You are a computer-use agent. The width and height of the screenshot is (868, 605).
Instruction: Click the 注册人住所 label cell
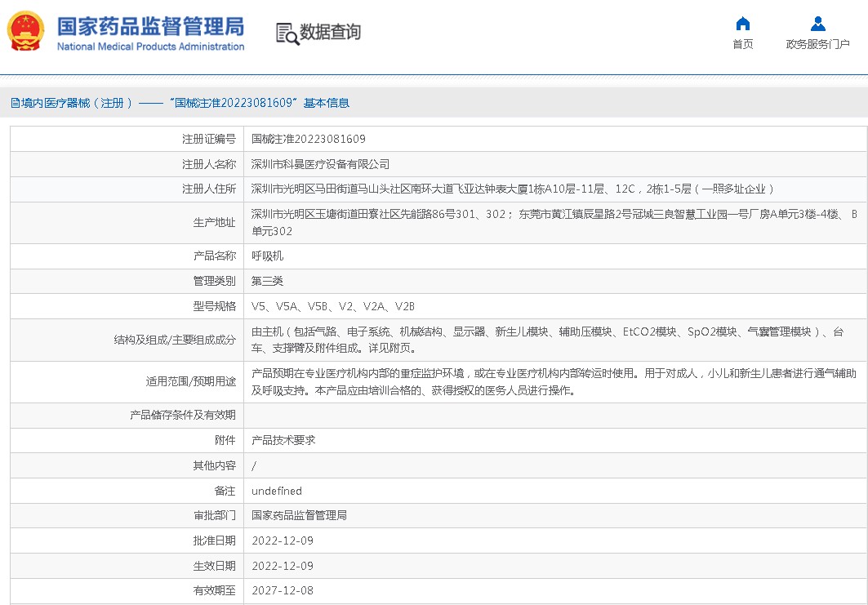point(127,189)
